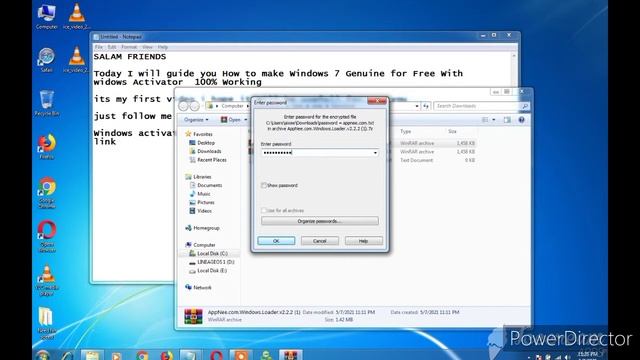Click the Computer desktop icon
The width and height of the screenshot is (640, 360).
tap(47, 16)
